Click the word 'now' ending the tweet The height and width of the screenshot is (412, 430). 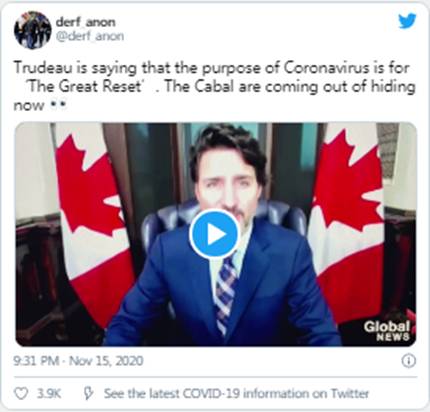pos(29,106)
